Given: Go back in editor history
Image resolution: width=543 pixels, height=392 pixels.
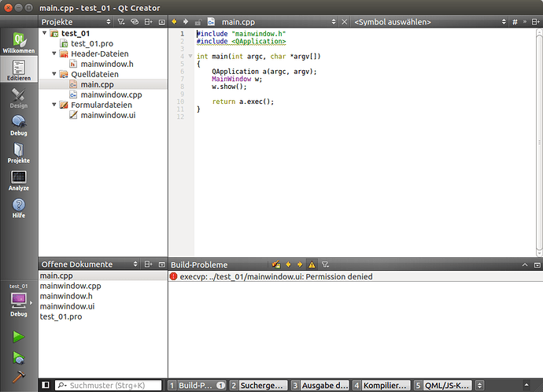Looking at the screenshot, I should pyautogui.click(x=174, y=22).
